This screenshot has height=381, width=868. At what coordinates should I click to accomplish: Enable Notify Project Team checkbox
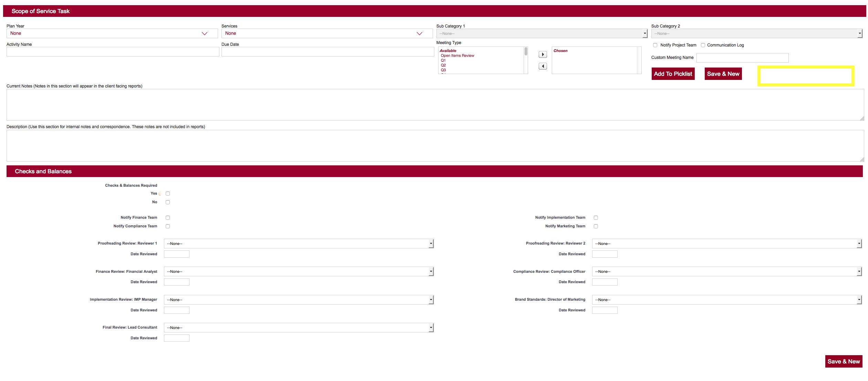[655, 45]
